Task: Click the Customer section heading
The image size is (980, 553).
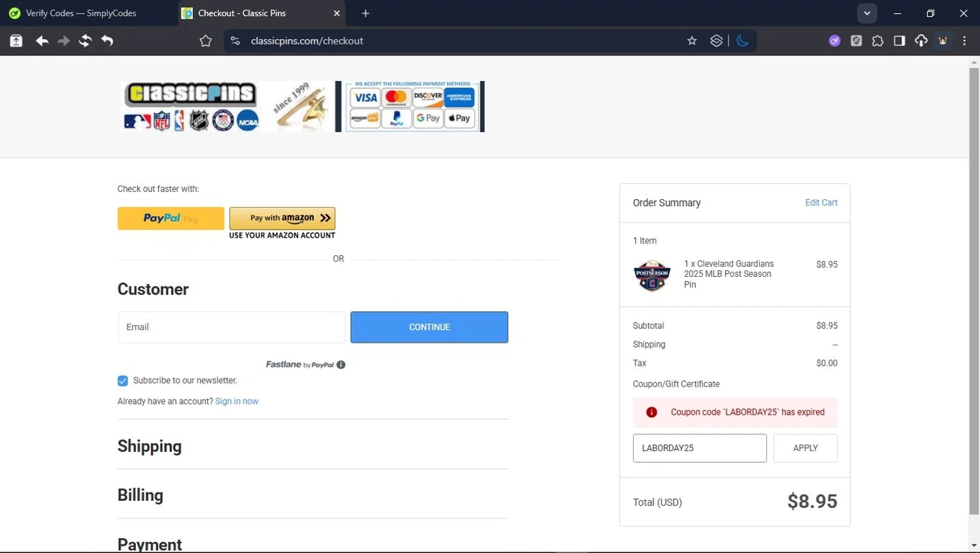Action: 153,289
